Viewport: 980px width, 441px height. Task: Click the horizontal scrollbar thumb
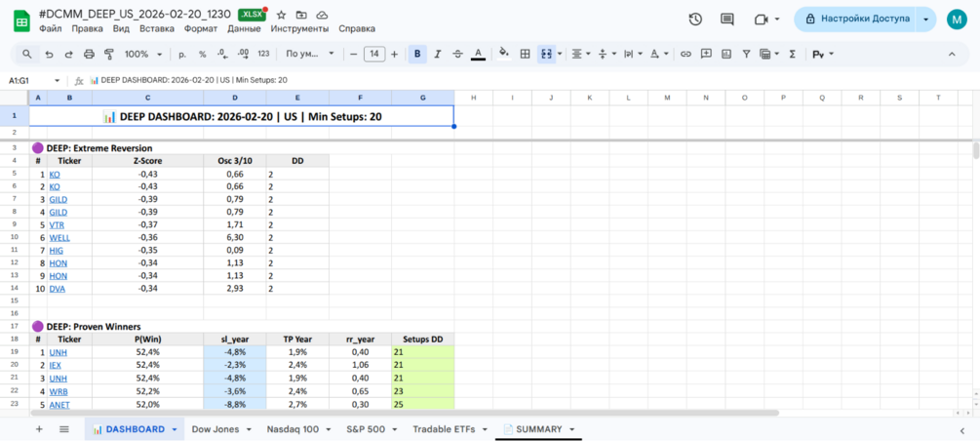click(404, 413)
